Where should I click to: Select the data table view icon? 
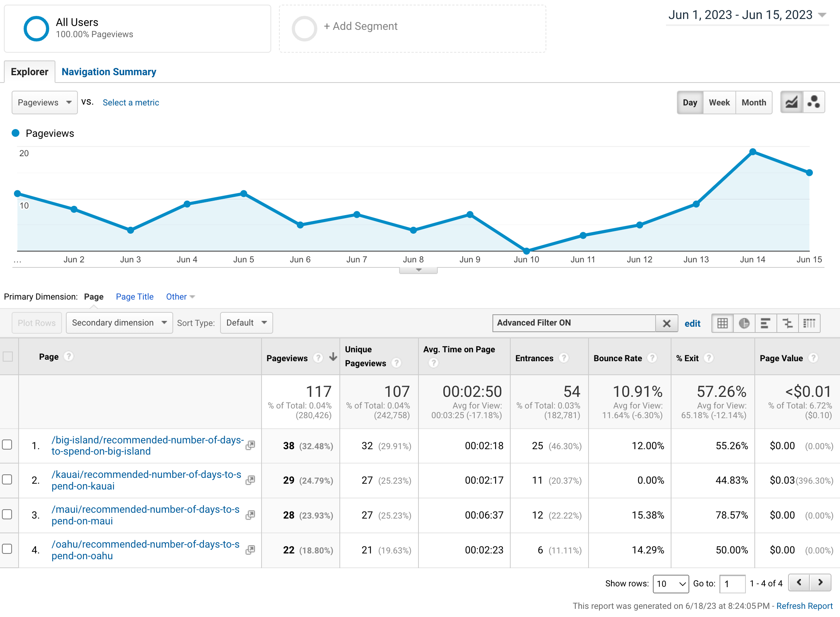pyautogui.click(x=722, y=323)
